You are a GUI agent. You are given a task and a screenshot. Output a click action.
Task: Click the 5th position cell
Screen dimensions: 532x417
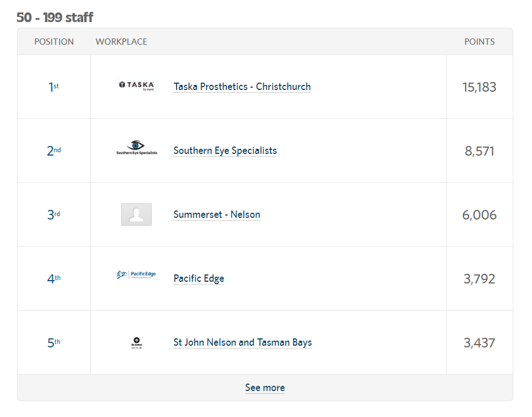(53, 343)
